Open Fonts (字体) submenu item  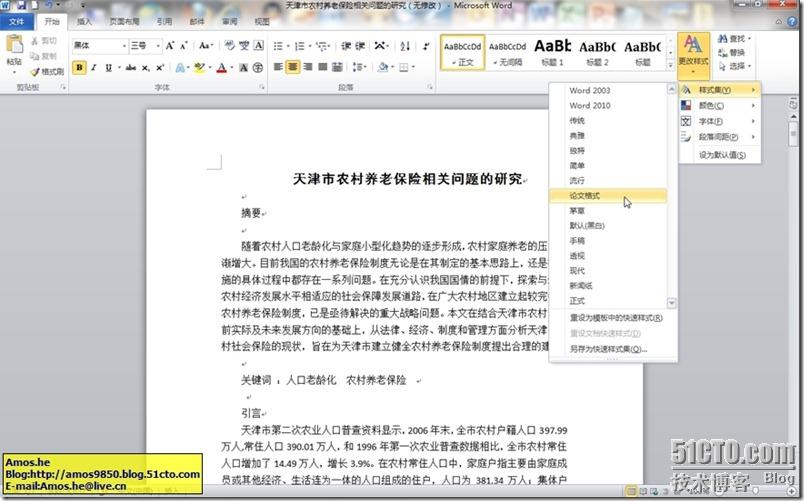(x=719, y=122)
